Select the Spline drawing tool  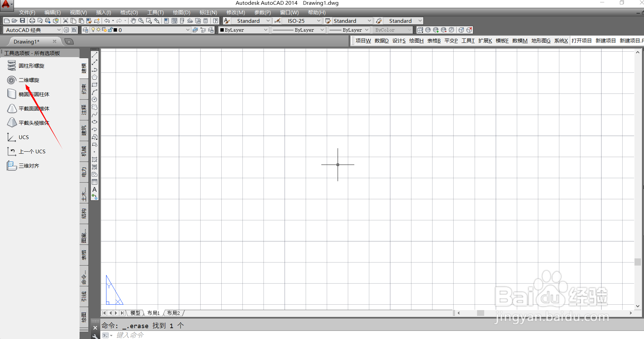coord(95,115)
